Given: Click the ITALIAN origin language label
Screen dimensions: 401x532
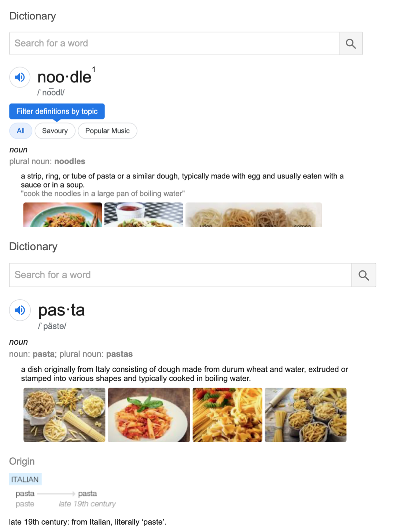Looking at the screenshot, I should (25, 479).
